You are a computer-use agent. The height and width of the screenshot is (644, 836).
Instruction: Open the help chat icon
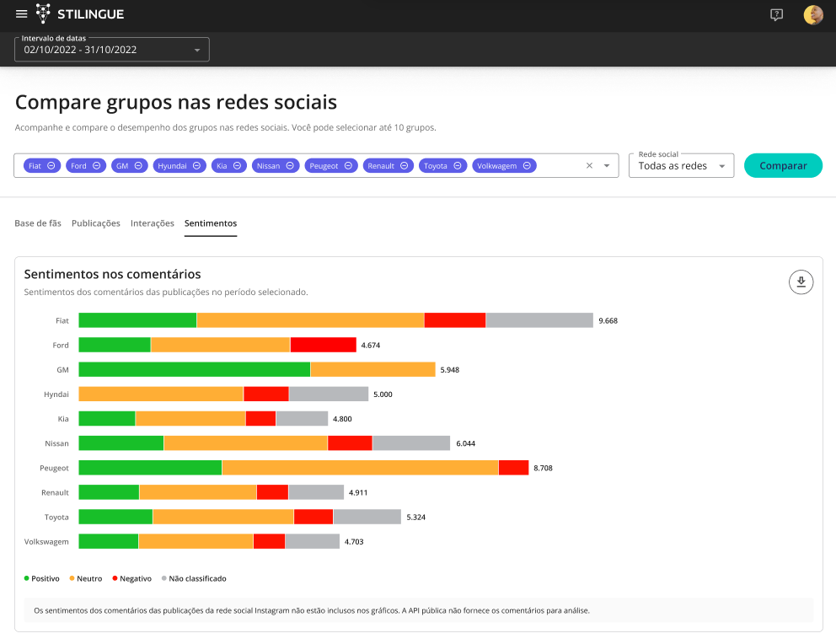[x=776, y=14]
